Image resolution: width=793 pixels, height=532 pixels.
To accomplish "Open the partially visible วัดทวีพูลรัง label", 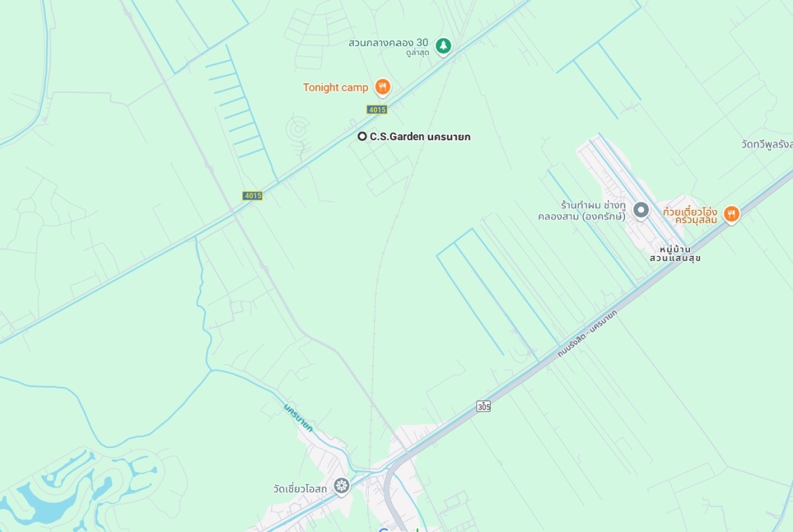I will pyautogui.click(x=767, y=144).
